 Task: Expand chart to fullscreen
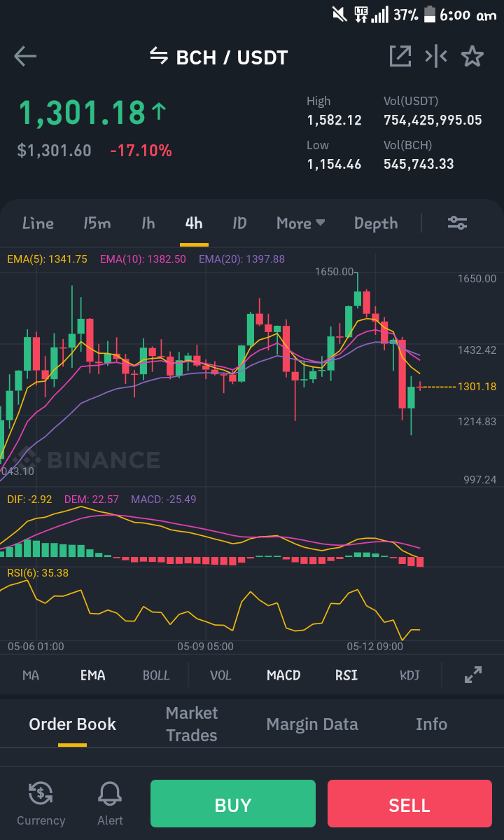pyautogui.click(x=473, y=675)
